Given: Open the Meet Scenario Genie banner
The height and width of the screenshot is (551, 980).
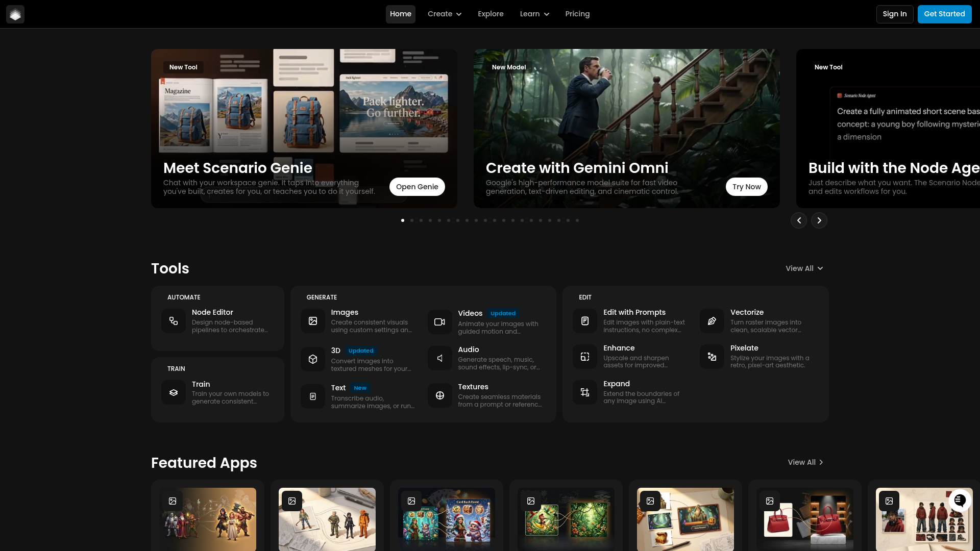Looking at the screenshot, I should (x=304, y=129).
